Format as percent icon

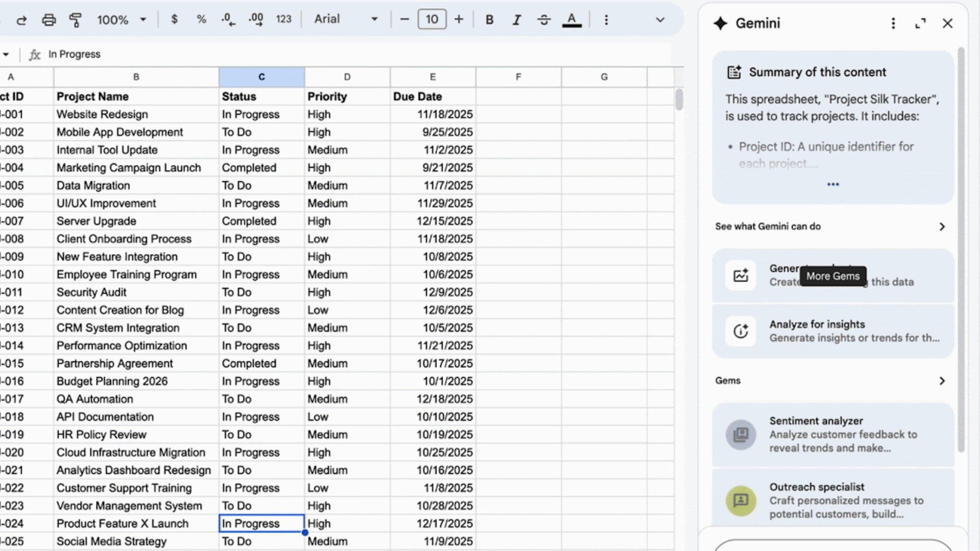[x=202, y=19]
